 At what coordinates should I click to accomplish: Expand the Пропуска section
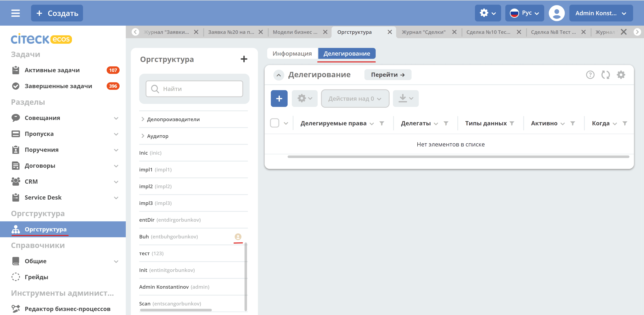pos(116,134)
